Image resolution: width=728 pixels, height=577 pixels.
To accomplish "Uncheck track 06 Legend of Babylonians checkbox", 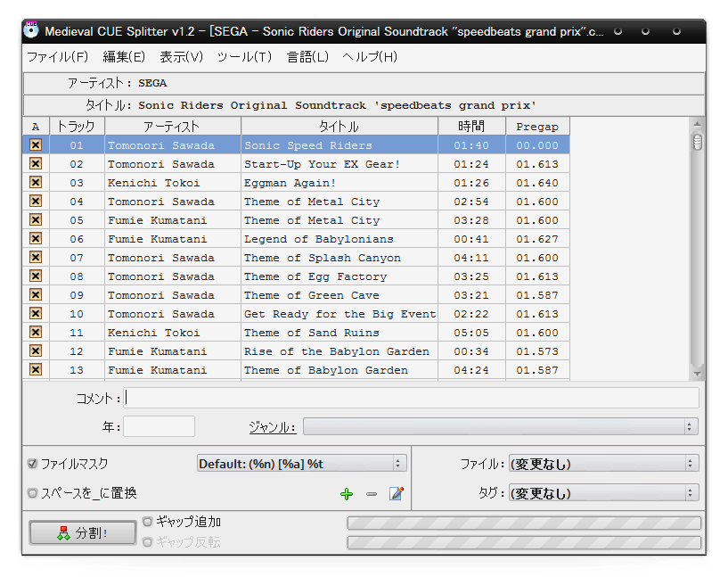I will tap(36, 238).
